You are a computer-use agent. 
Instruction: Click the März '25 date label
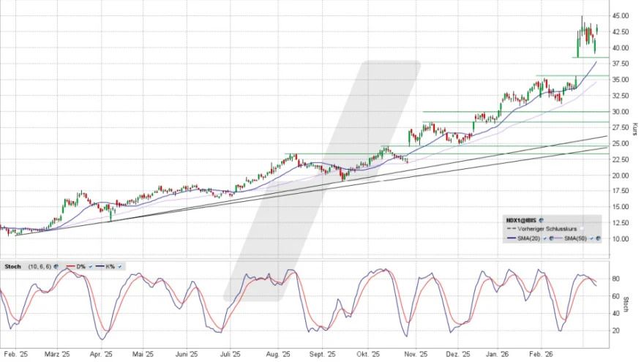[x=59, y=353]
